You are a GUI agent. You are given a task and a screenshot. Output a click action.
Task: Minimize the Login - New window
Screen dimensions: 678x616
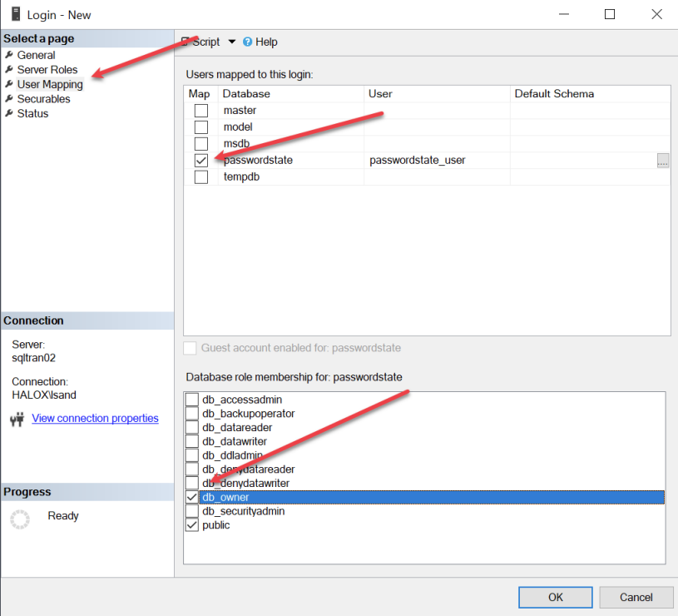click(x=564, y=14)
